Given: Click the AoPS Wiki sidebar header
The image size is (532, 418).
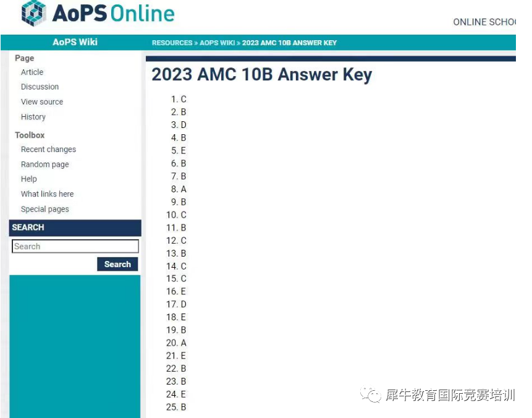Looking at the screenshot, I should click(x=75, y=42).
